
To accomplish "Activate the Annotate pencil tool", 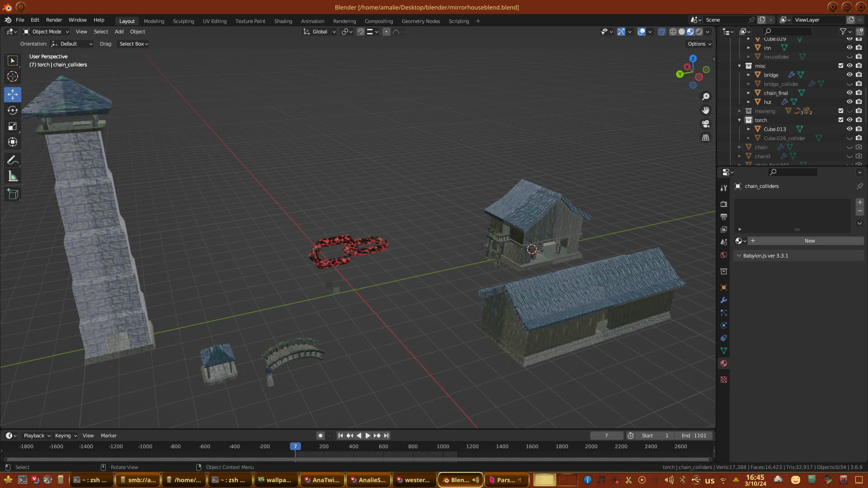I will pos(13,160).
